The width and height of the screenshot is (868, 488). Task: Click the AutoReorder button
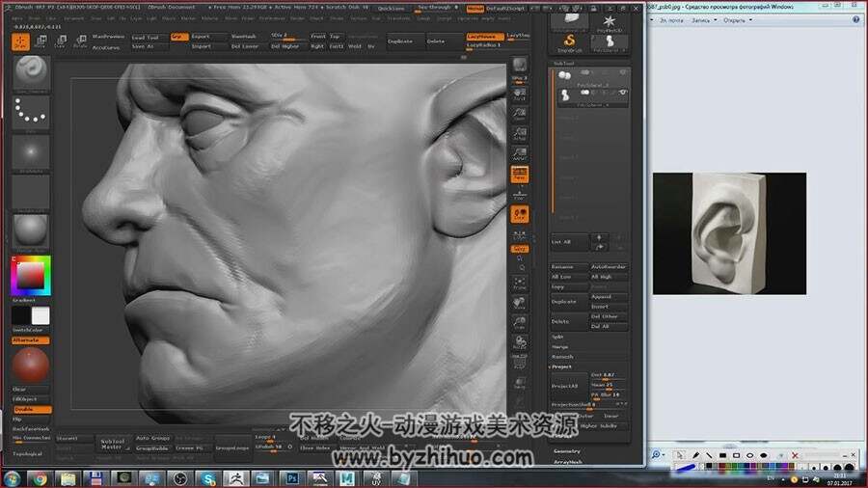[x=609, y=267]
